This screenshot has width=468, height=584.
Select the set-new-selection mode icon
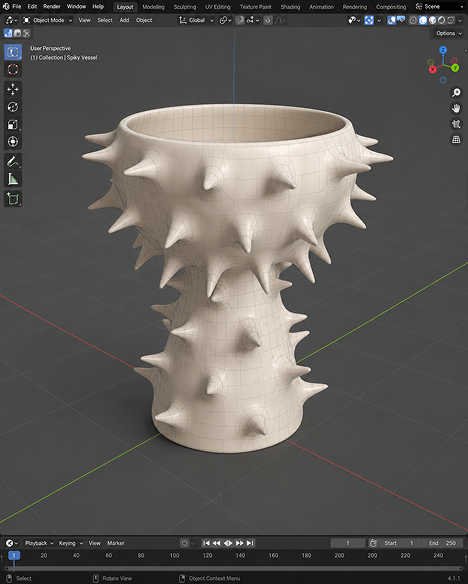click(8, 34)
